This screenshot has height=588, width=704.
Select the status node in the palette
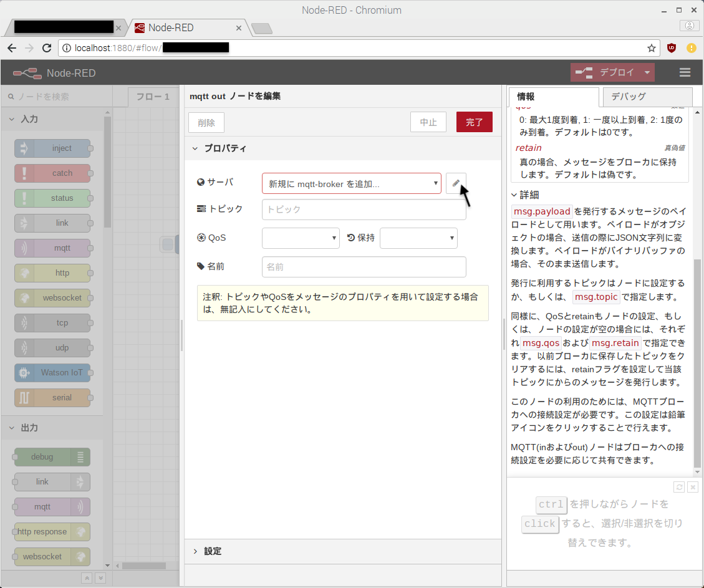(52, 198)
